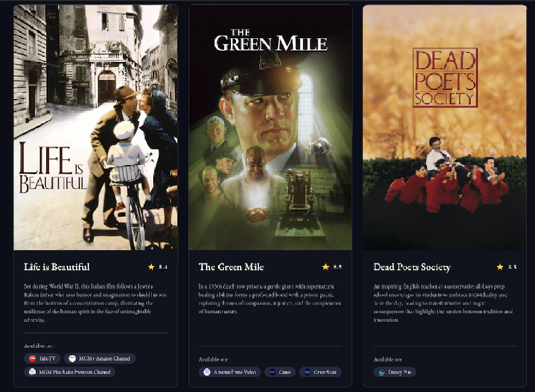Click the Disney Plus badge label

399,372
